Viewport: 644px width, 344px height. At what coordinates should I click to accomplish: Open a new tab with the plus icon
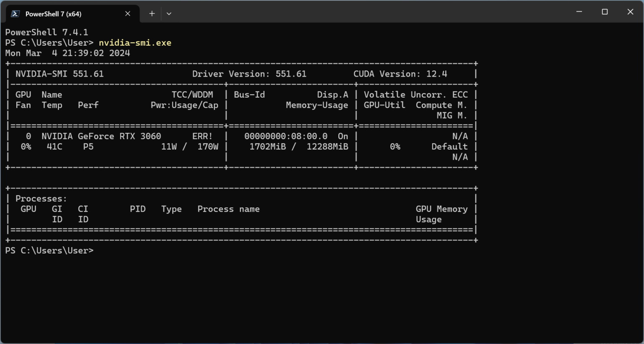coord(152,13)
